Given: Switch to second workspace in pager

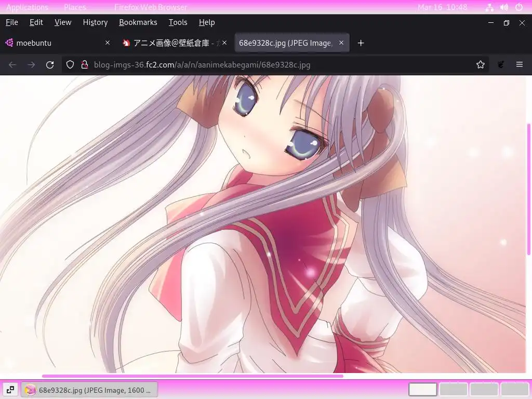Looking at the screenshot, I should click(x=453, y=390).
